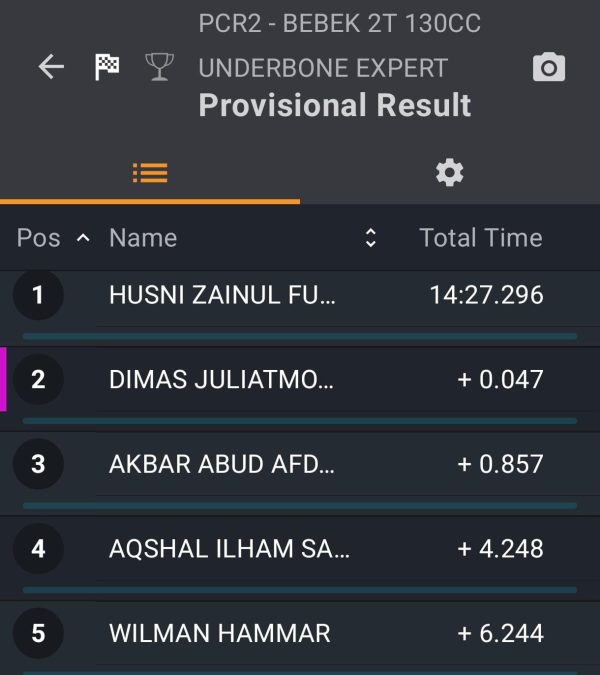The width and height of the screenshot is (600, 675).
Task: Open DIMAS JULIATMO... rider row
Action: (300, 379)
